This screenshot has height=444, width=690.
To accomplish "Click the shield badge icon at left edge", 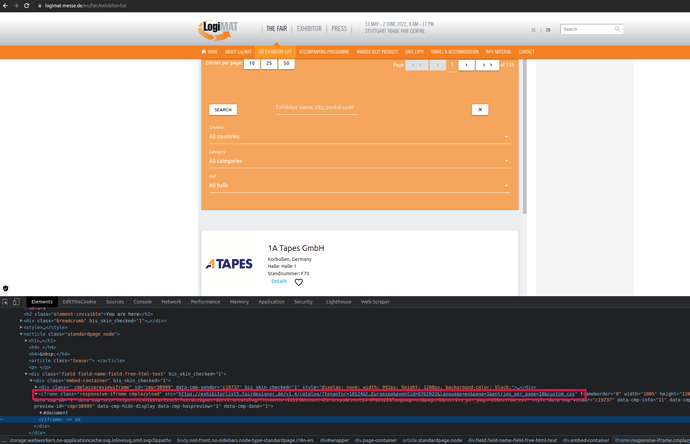I will [5, 288].
